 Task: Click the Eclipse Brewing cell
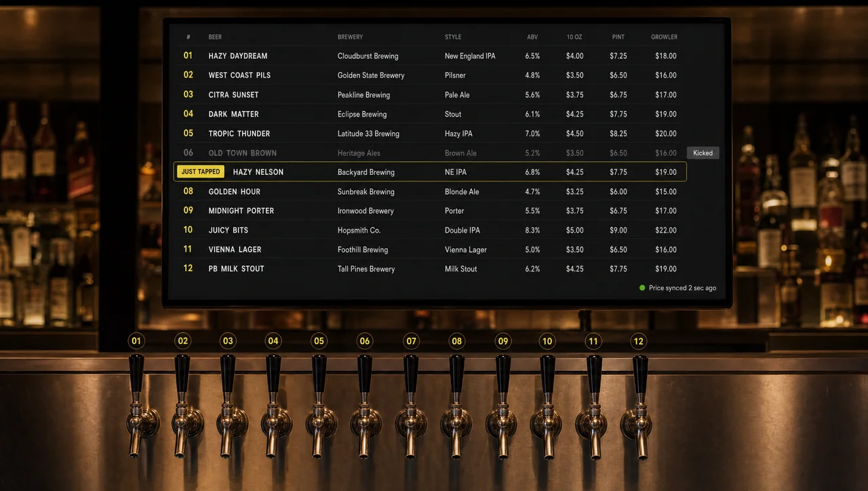(x=362, y=114)
